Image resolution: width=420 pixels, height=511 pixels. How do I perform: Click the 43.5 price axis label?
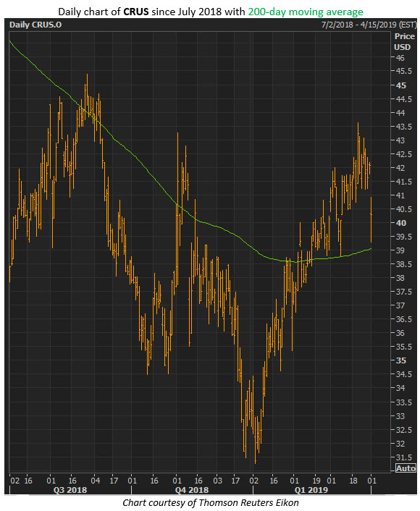(403, 127)
